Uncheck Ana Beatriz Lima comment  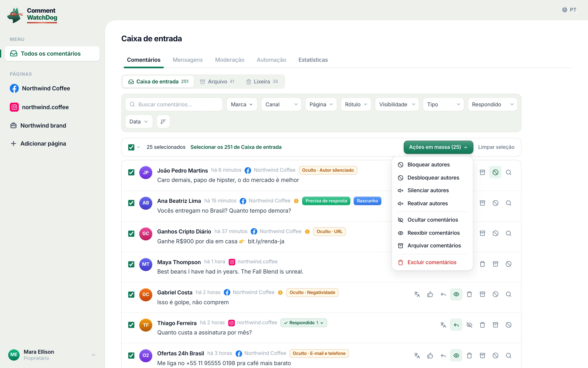pyautogui.click(x=131, y=203)
